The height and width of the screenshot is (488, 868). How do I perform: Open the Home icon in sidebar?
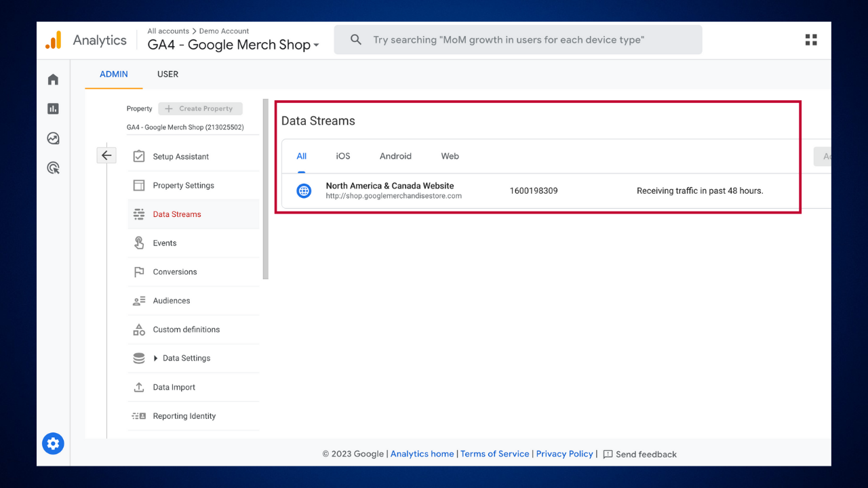pyautogui.click(x=53, y=79)
